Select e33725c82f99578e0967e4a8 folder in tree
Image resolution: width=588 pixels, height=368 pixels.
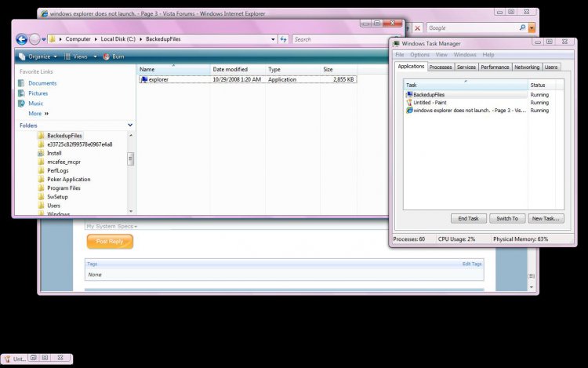coord(79,144)
